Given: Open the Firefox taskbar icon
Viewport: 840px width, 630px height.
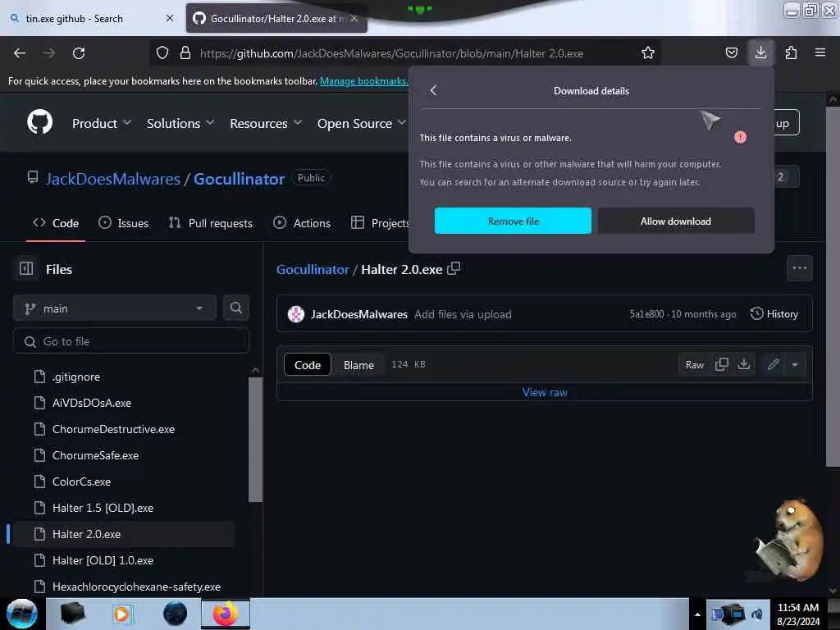Looking at the screenshot, I should (x=226, y=614).
